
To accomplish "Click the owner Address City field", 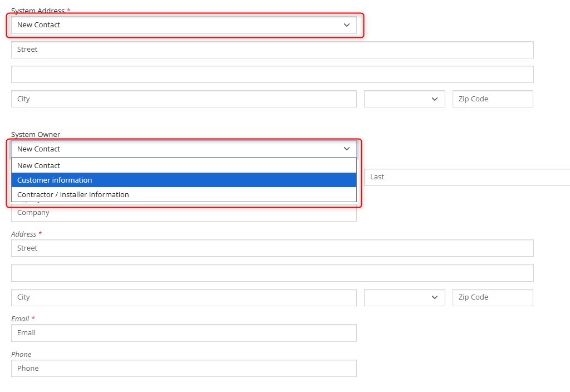I will [x=184, y=297].
